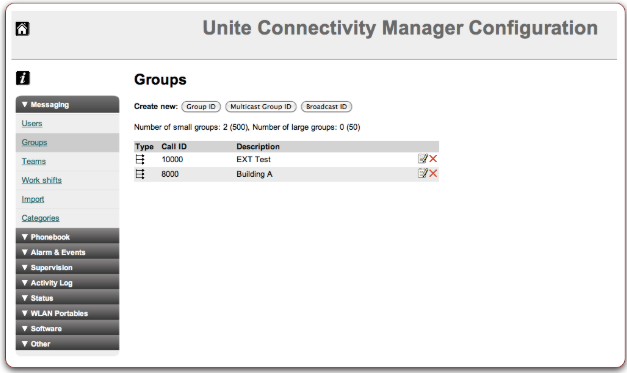
Task: Create a new Group ID
Action: pos(201,107)
